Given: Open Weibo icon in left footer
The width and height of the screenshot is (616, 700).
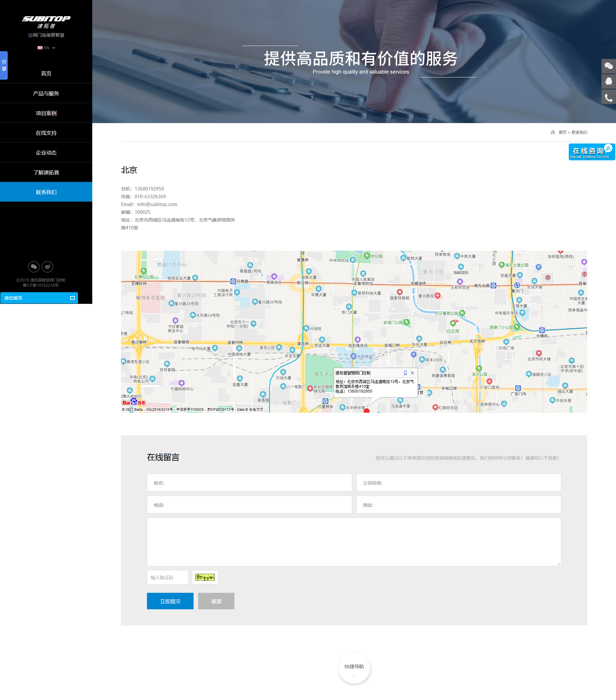Looking at the screenshot, I should [47, 267].
